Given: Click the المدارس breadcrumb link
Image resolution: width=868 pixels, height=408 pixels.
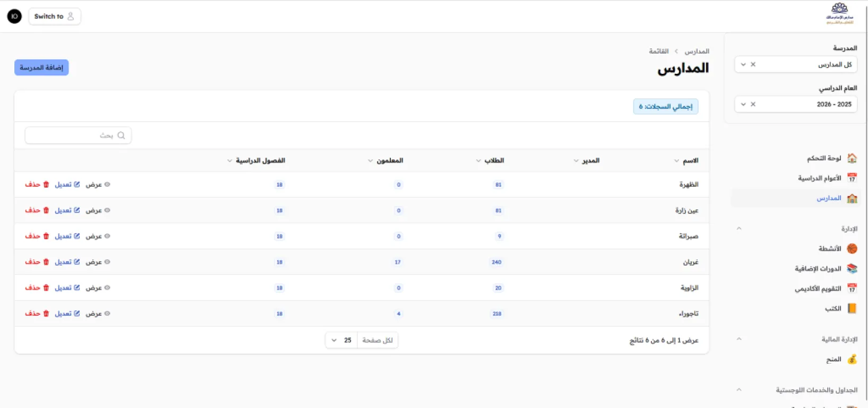Looking at the screenshot, I should coord(697,52).
